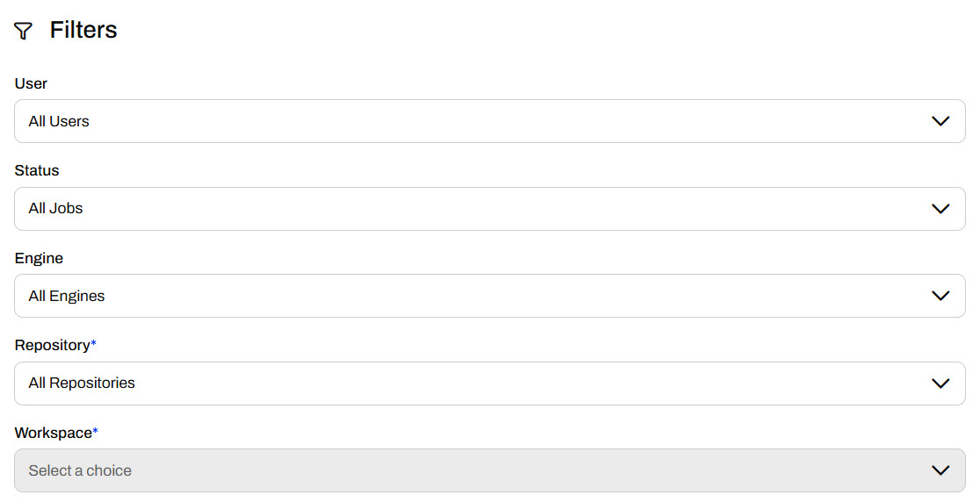Expand the All Engines dropdown
This screenshot has height=502, width=980.
pos(474,296)
